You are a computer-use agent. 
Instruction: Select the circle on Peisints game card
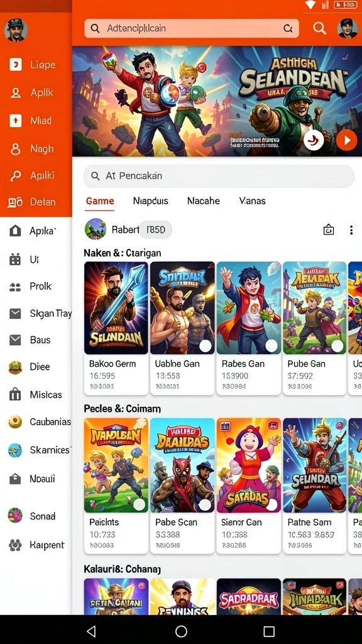[140, 505]
